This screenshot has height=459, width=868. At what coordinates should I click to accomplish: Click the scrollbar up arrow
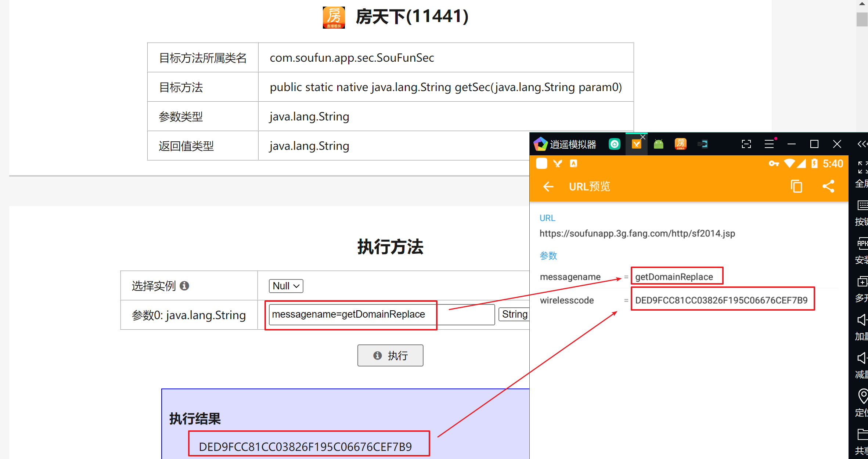tap(862, 4)
